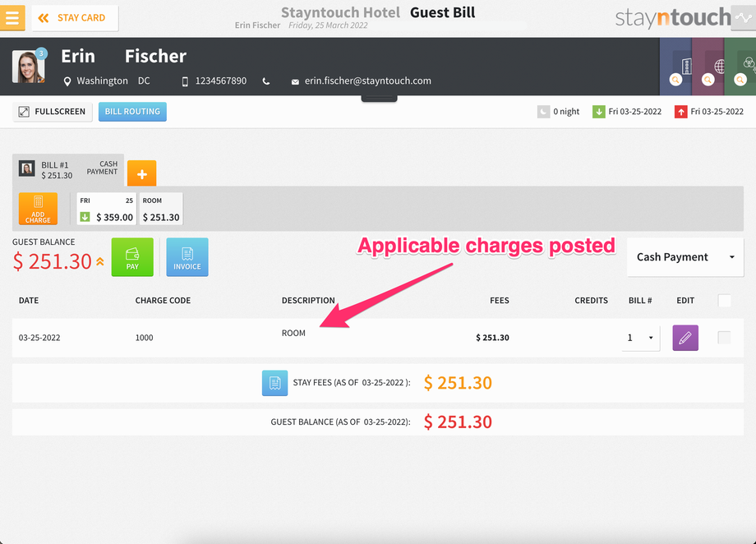Click the mobile phone icon beside 1234567890
Screen dimensions: 756x544
click(185, 81)
